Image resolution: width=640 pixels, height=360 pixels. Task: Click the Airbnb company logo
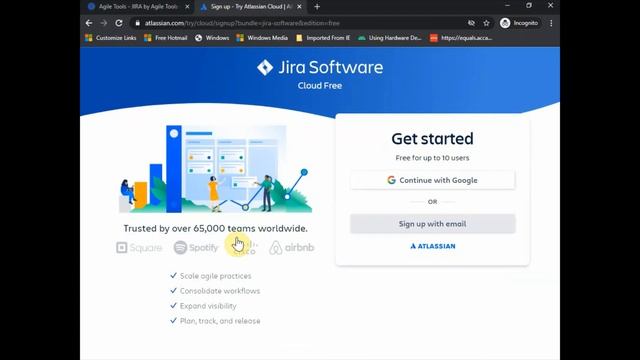coord(291,247)
